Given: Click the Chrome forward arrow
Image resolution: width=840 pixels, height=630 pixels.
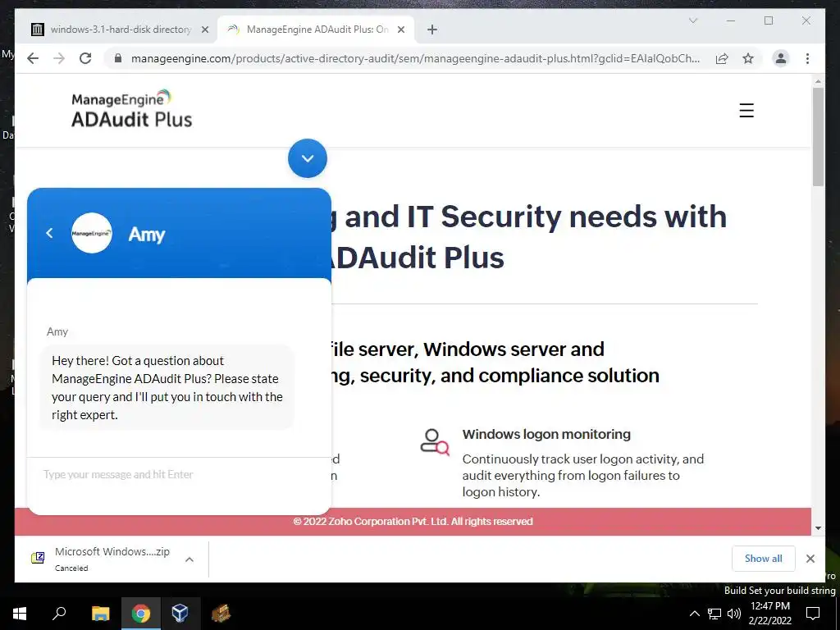Looking at the screenshot, I should coord(59,58).
